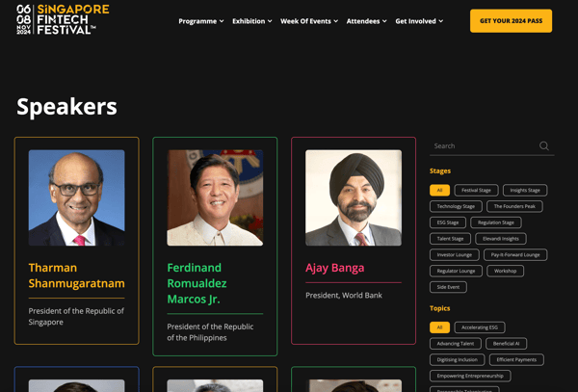
Task: Click Ferdinand Romualdez Marcos Jr. photo
Action: 215,197
